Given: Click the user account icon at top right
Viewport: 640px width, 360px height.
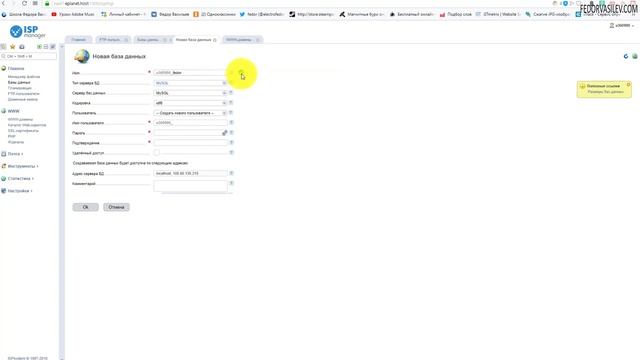Looking at the screenshot, I should pyautogui.click(x=611, y=25).
